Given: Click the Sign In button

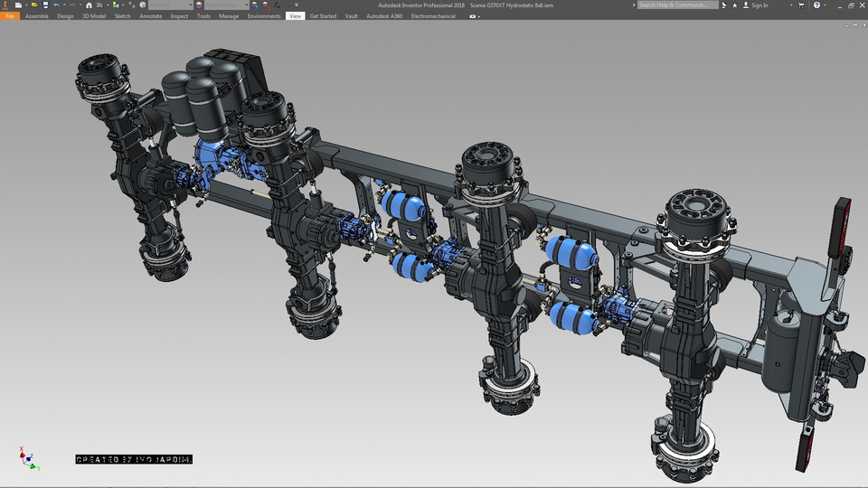Looking at the screenshot, I should click(759, 5).
